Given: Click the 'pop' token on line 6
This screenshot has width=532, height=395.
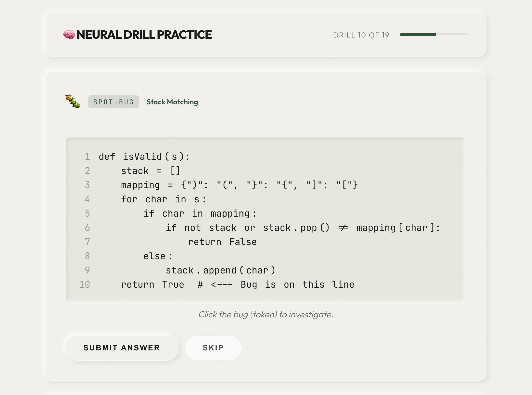Looking at the screenshot, I should coord(309,228).
